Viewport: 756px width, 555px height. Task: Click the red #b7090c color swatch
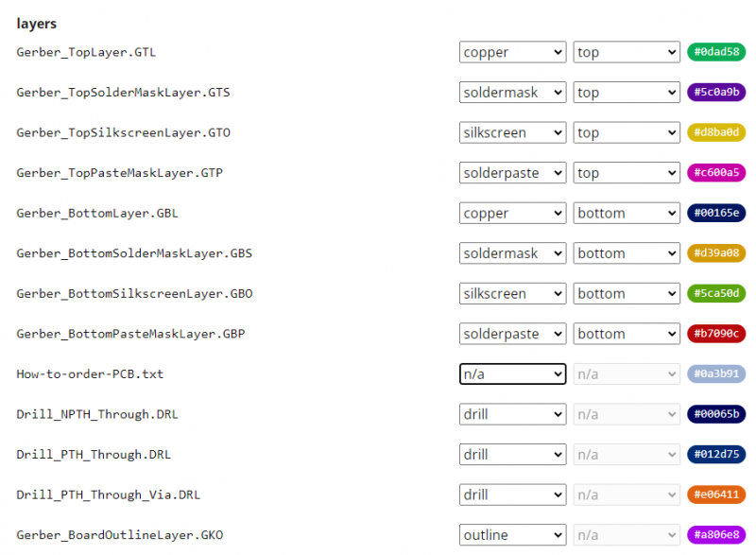coord(715,334)
